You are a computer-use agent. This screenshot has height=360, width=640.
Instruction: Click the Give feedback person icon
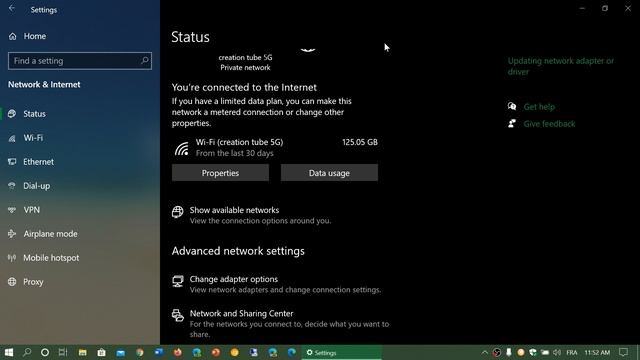click(512, 123)
